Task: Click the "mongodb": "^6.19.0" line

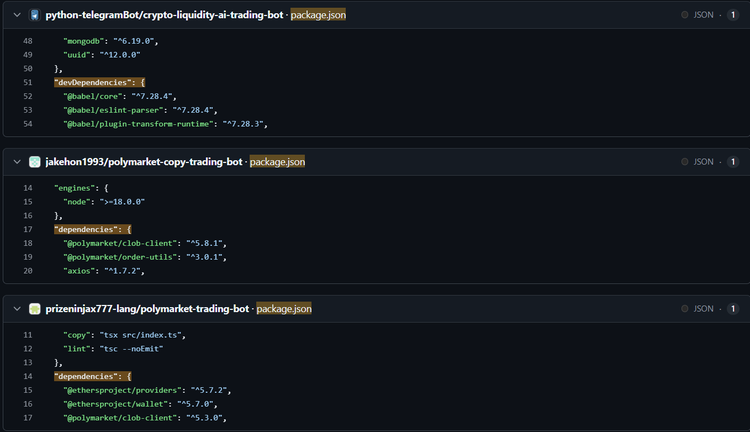Action: [110, 41]
